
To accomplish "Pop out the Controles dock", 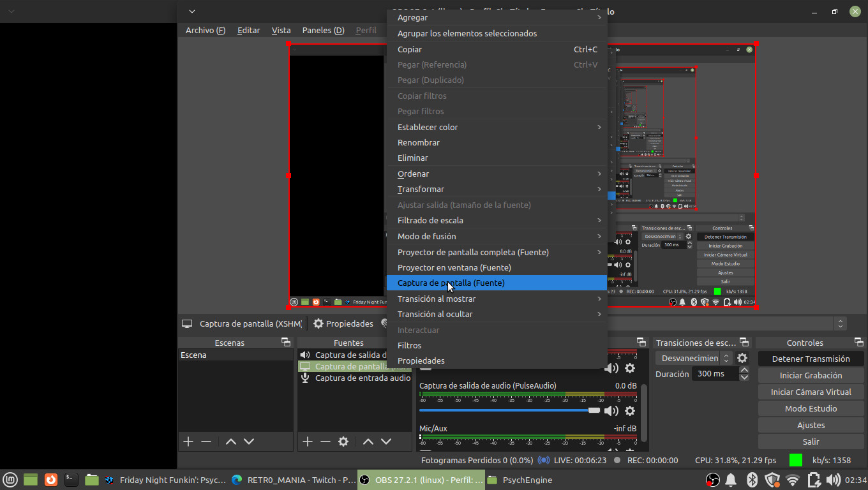I will (x=858, y=343).
